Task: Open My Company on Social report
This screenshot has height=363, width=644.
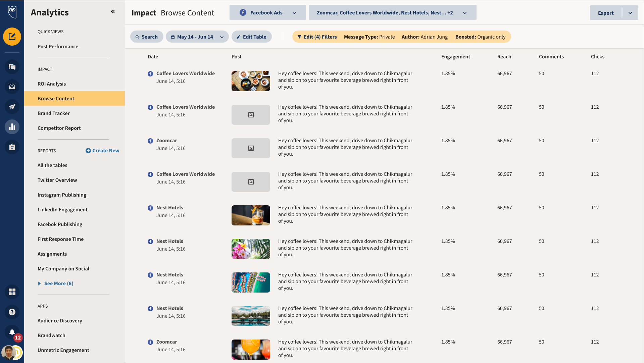Action: click(x=63, y=269)
